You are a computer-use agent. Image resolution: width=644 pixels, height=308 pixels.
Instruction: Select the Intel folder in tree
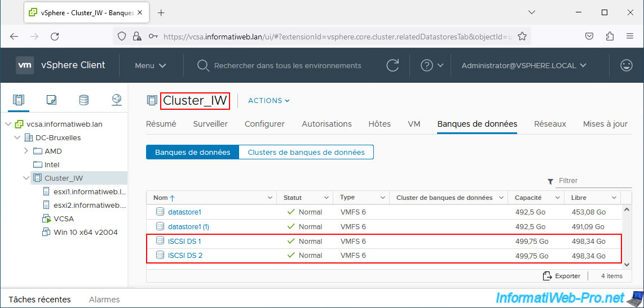[52, 165]
